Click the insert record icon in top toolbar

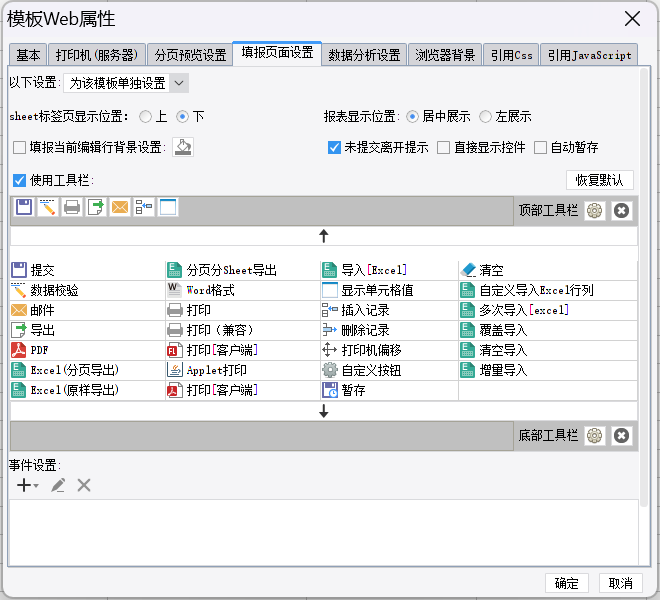tap(144, 207)
